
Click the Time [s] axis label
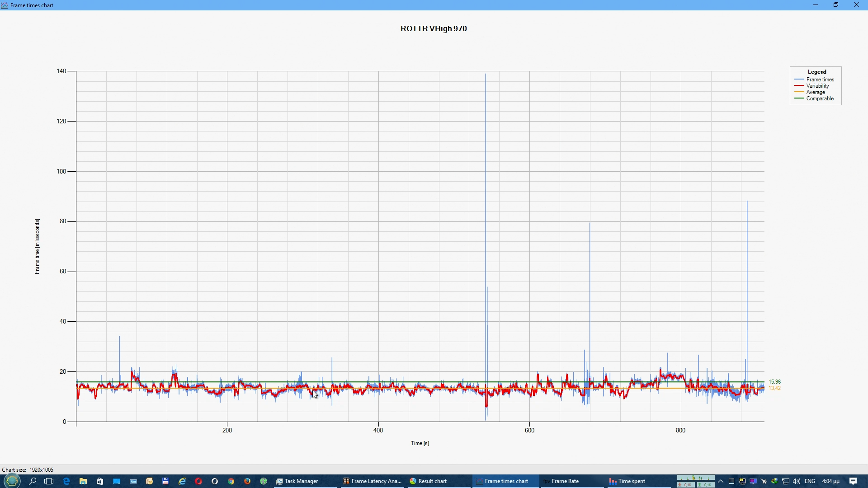click(420, 443)
